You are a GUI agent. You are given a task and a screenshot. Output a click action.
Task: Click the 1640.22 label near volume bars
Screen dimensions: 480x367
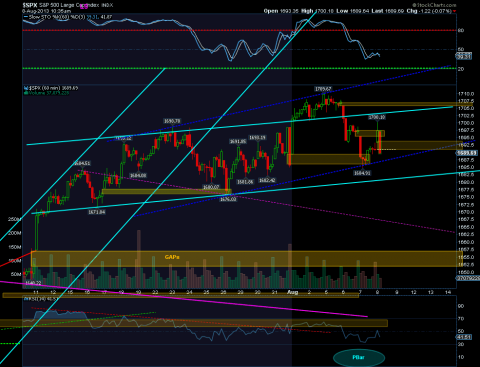pyautogui.click(x=33, y=283)
